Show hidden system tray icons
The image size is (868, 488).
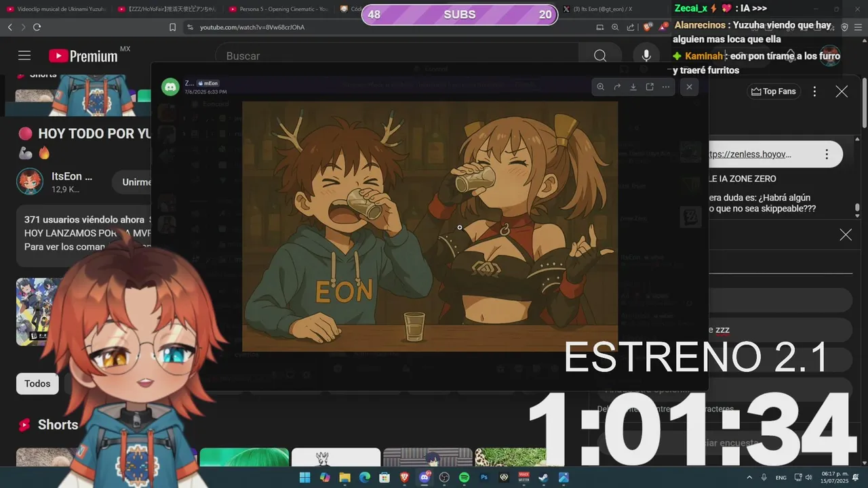tap(749, 477)
